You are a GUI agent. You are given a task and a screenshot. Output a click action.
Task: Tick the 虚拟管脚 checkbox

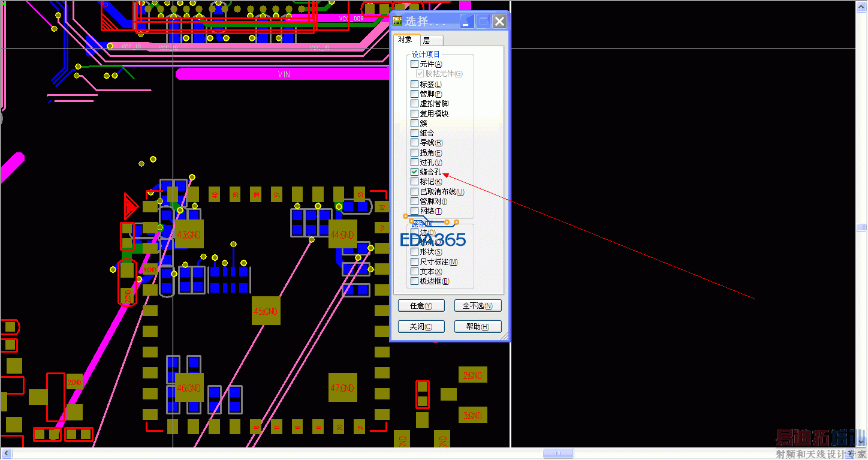click(415, 104)
